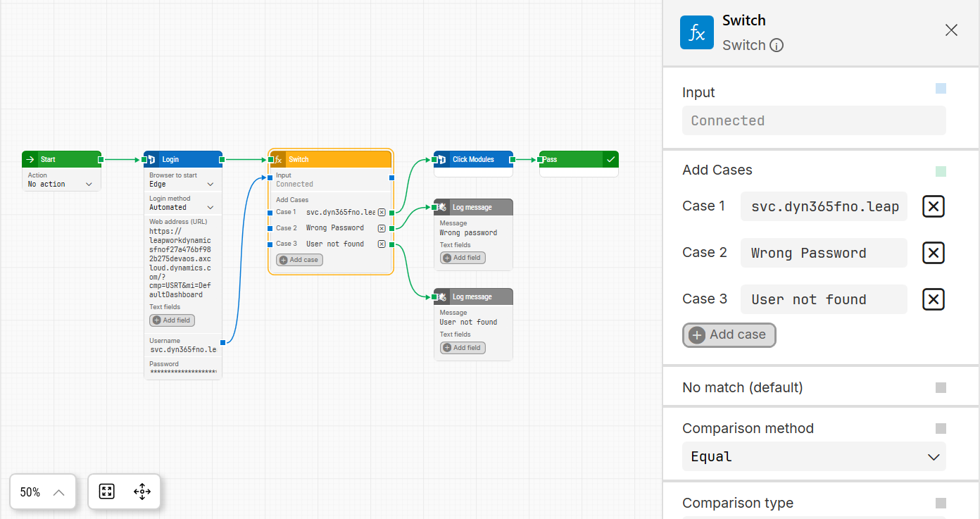Remove Case 1 in properties panel

click(x=933, y=206)
